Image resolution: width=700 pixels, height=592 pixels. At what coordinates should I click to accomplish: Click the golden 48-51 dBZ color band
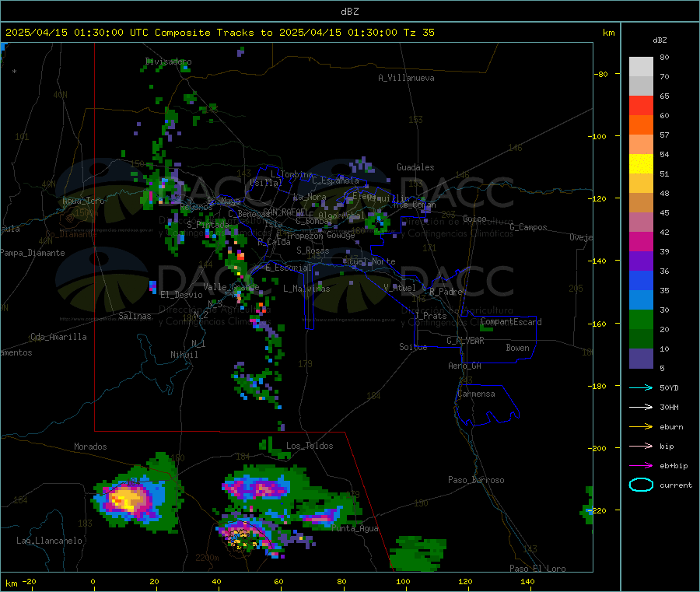click(x=641, y=184)
